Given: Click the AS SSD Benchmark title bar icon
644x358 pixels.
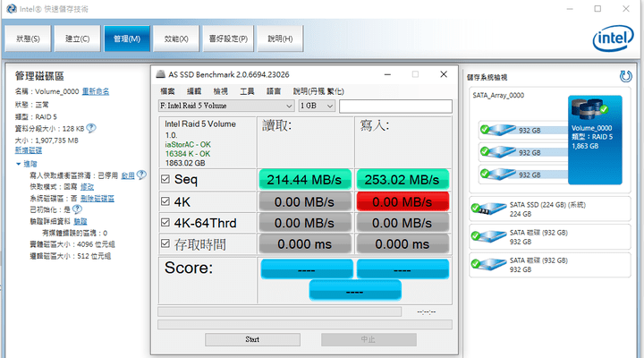Looking at the screenshot, I should click(x=161, y=74).
